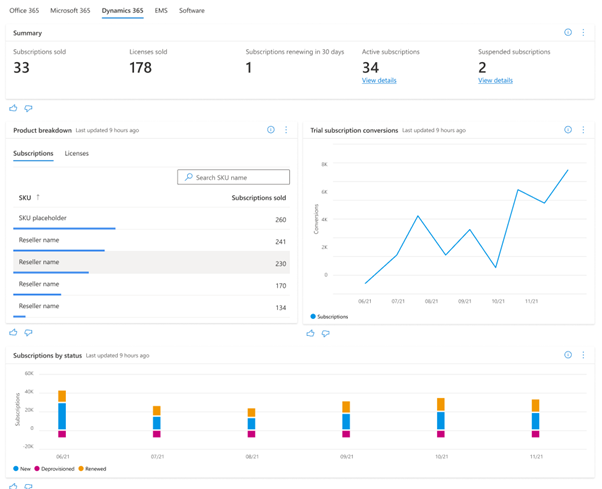Image resolution: width=602 pixels, height=489 pixels.
Task: Click info icon in Subscriptions by status
Action: coord(567,355)
